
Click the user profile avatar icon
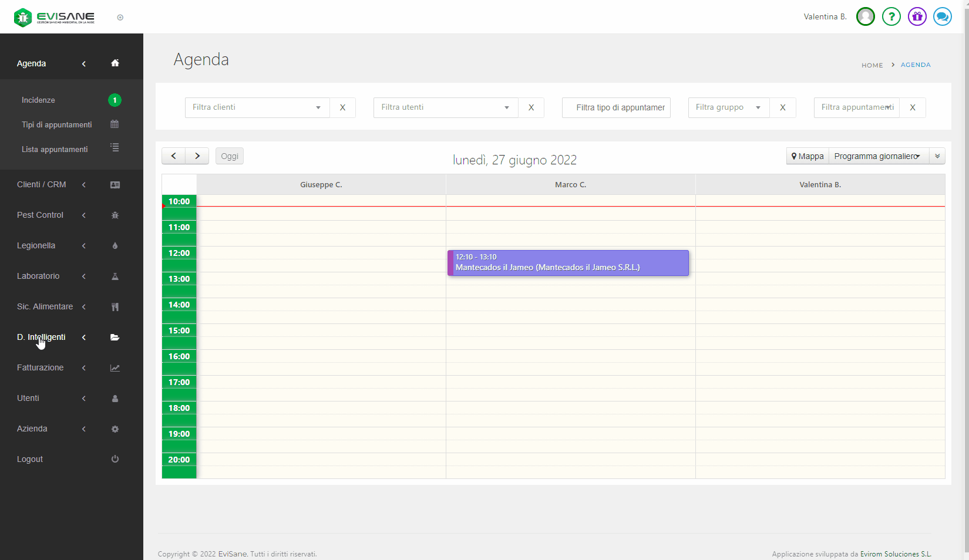click(x=865, y=16)
